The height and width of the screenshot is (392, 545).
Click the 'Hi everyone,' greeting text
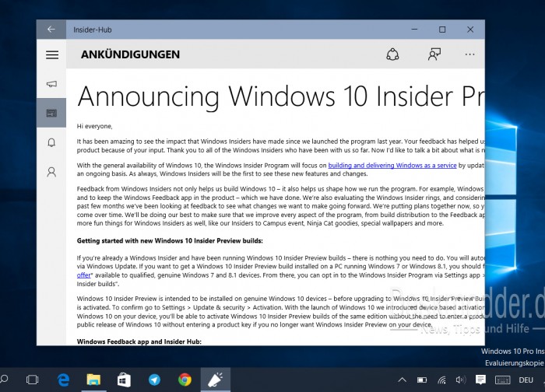point(94,126)
